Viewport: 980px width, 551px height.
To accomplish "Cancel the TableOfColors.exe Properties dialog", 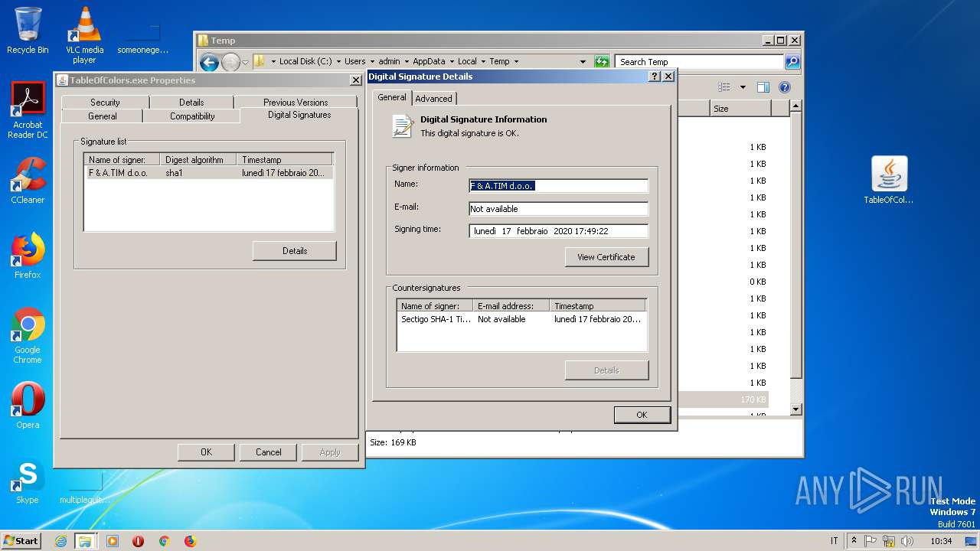I will pyautogui.click(x=269, y=452).
